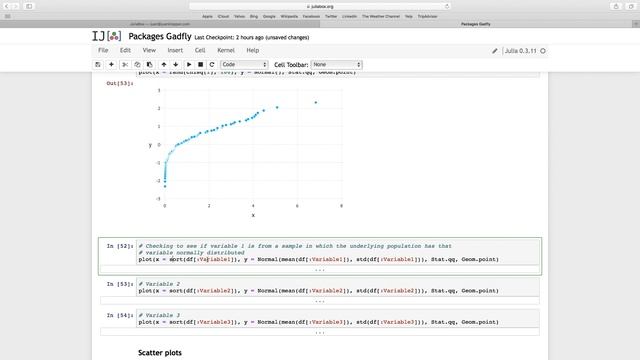Interrupt the kernel with stop icon
Image resolution: width=640 pixels, height=360 pixels.
click(x=200, y=64)
